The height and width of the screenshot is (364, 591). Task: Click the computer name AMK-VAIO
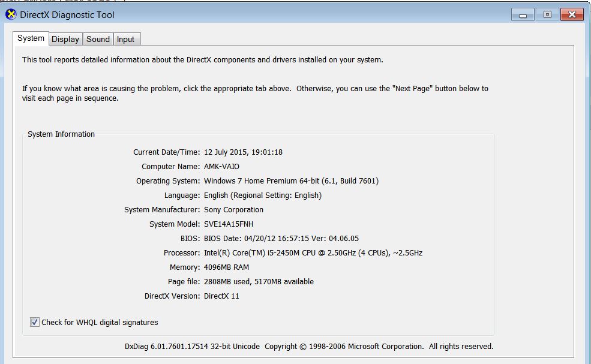click(221, 167)
